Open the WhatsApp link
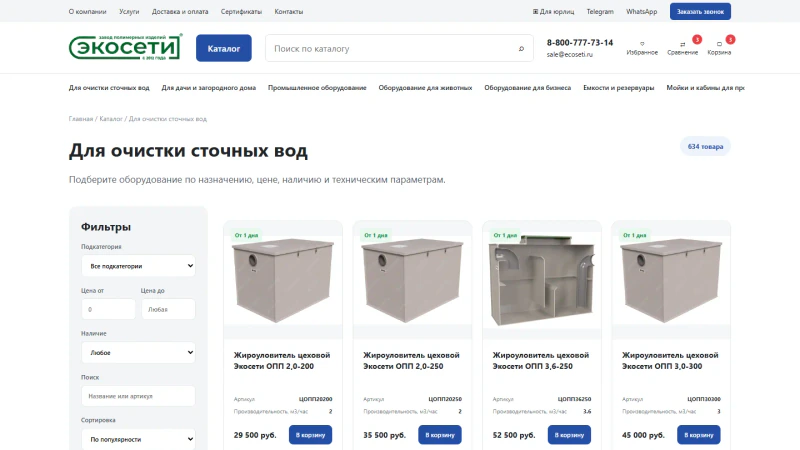This screenshot has height=450, width=800. tap(641, 11)
